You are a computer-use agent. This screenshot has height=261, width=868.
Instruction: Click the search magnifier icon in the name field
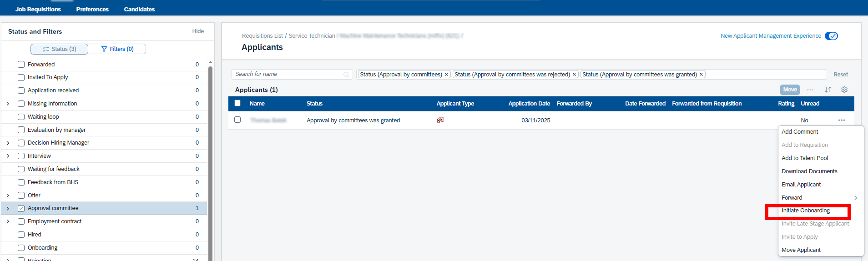point(346,74)
